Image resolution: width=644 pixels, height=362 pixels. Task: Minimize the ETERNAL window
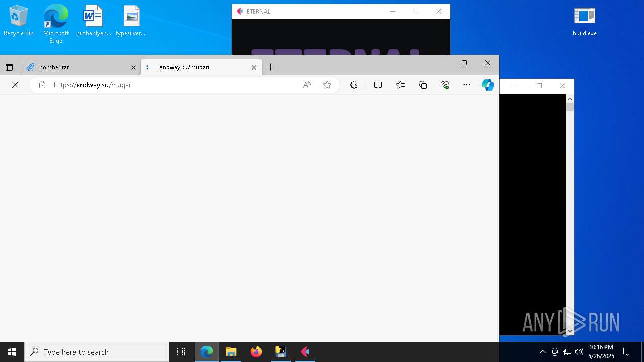click(393, 11)
